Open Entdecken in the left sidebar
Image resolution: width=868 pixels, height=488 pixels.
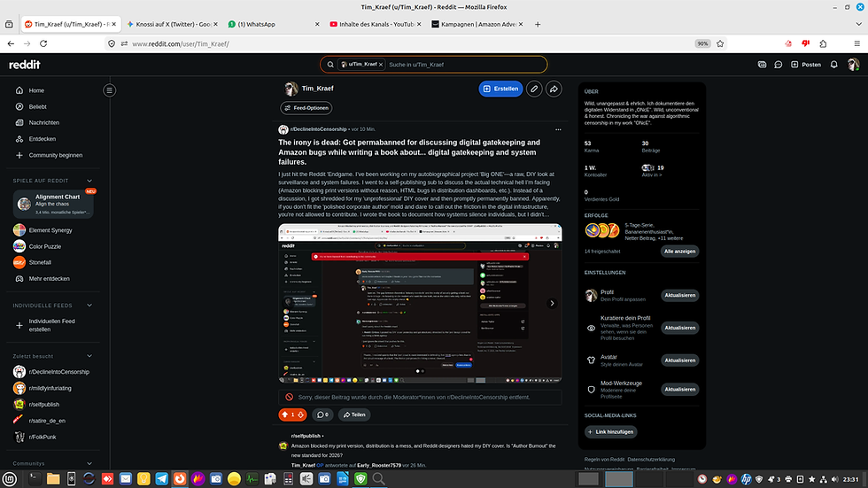click(43, 139)
